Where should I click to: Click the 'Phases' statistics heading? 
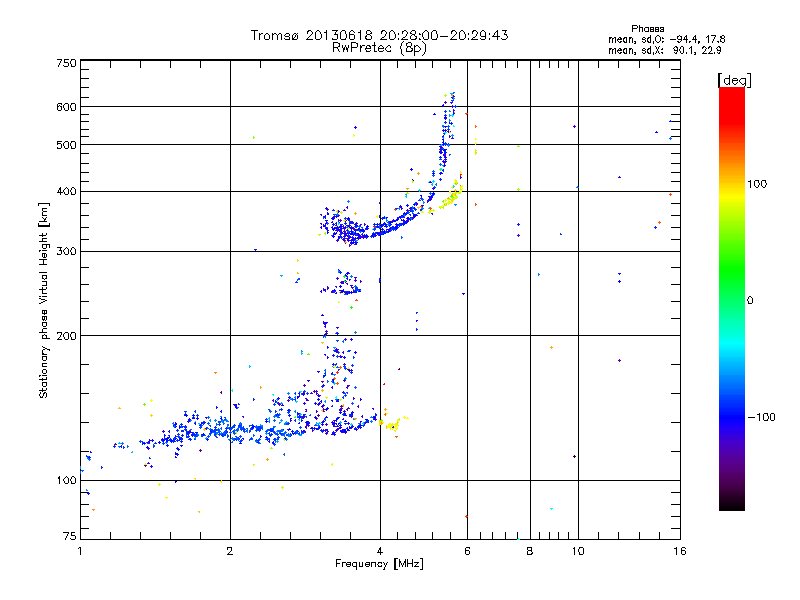[x=647, y=29]
